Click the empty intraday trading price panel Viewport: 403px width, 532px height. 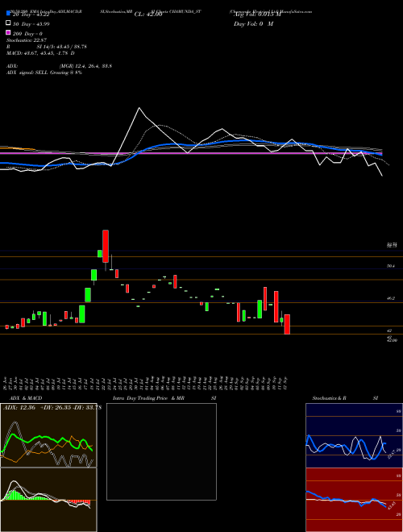tap(161, 451)
